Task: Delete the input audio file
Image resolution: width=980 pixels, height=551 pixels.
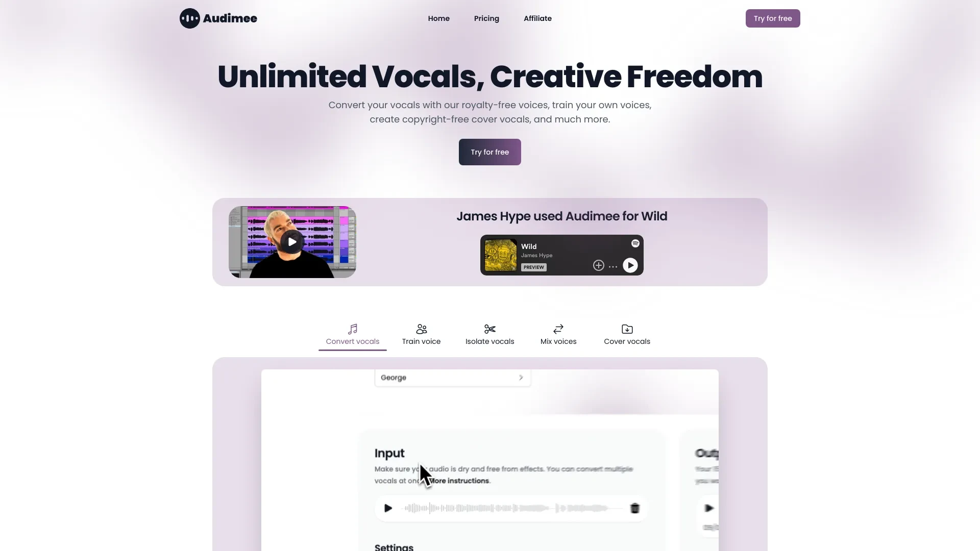Action: [634, 508]
